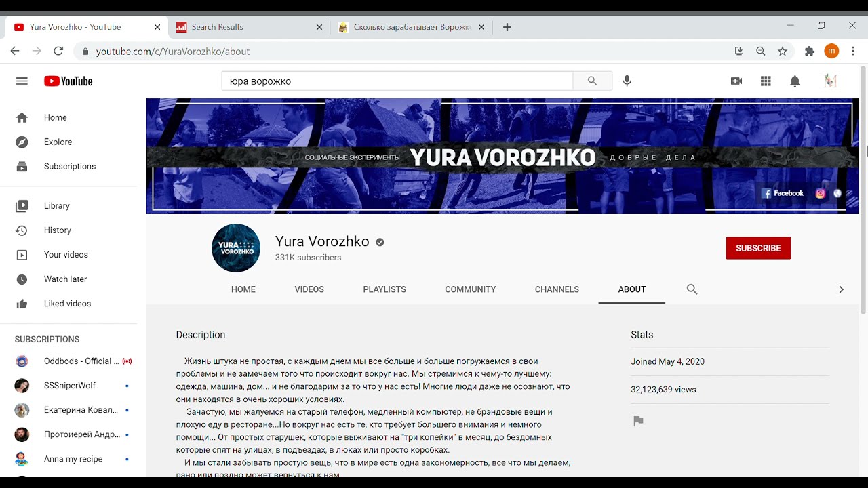Switch to channel HOME tab
The height and width of the screenshot is (488, 868).
pos(243,289)
